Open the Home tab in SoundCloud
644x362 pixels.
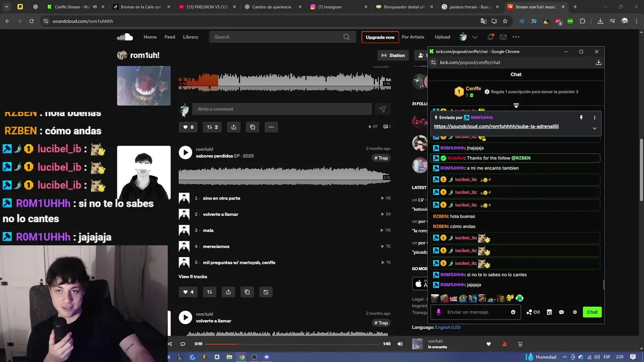click(x=150, y=37)
